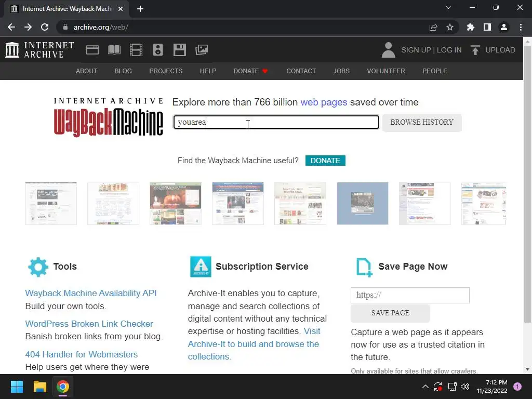Click the Save Page Now document icon
The image size is (532, 399).
click(364, 268)
